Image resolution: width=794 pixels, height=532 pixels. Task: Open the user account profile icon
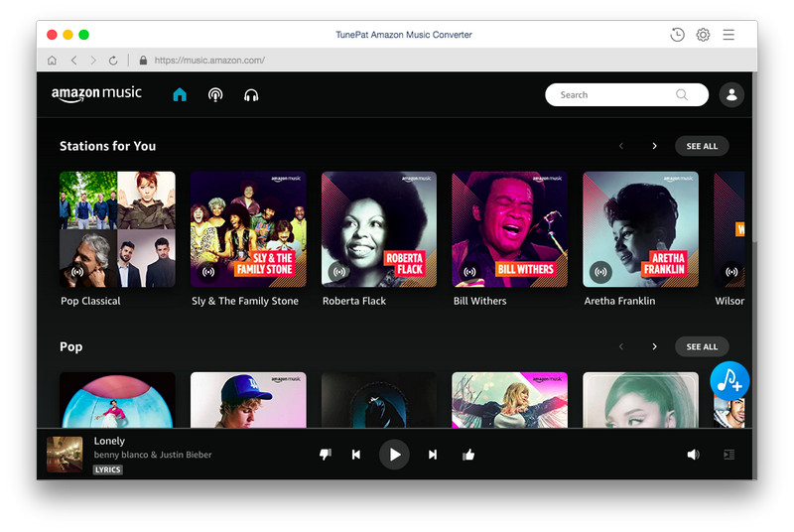(731, 94)
